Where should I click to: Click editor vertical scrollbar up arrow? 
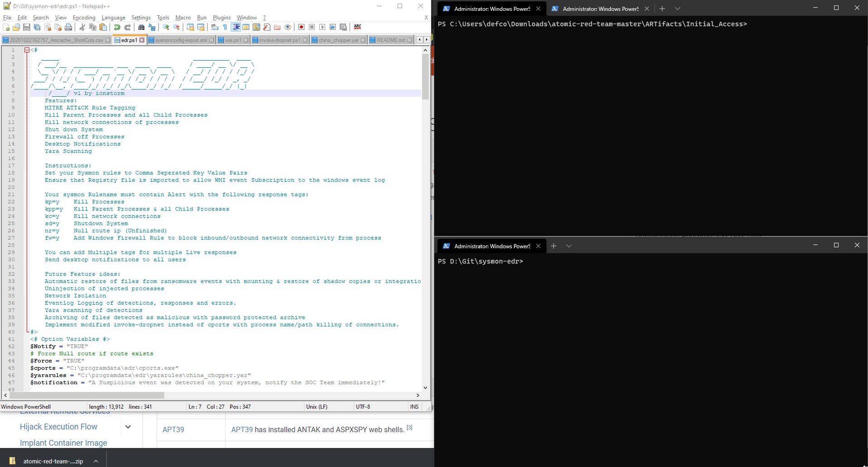[425, 50]
